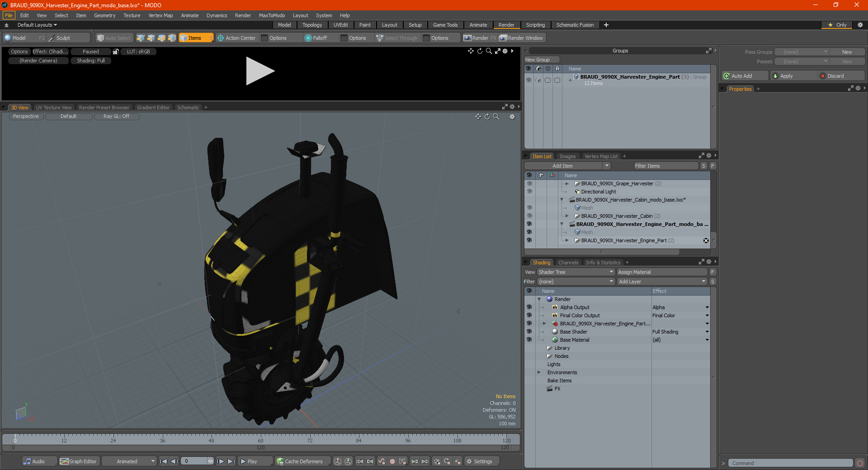
Task: Open the Action Center tool
Action: click(x=236, y=38)
